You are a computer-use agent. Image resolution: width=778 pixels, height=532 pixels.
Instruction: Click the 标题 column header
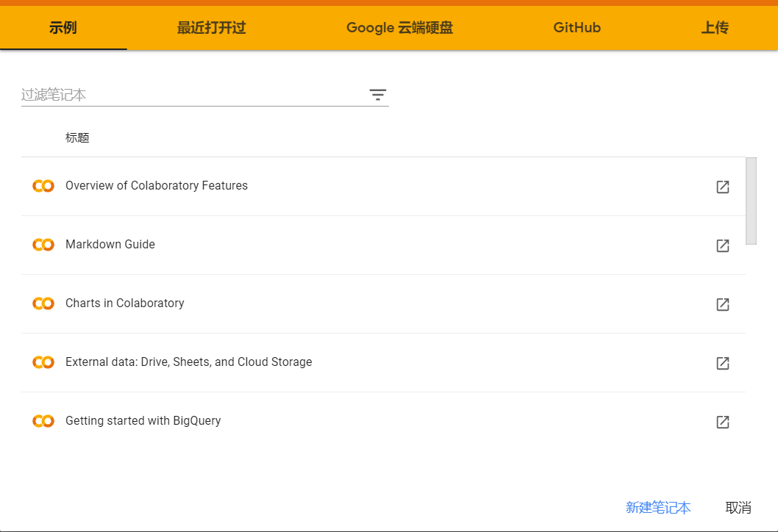click(x=77, y=138)
